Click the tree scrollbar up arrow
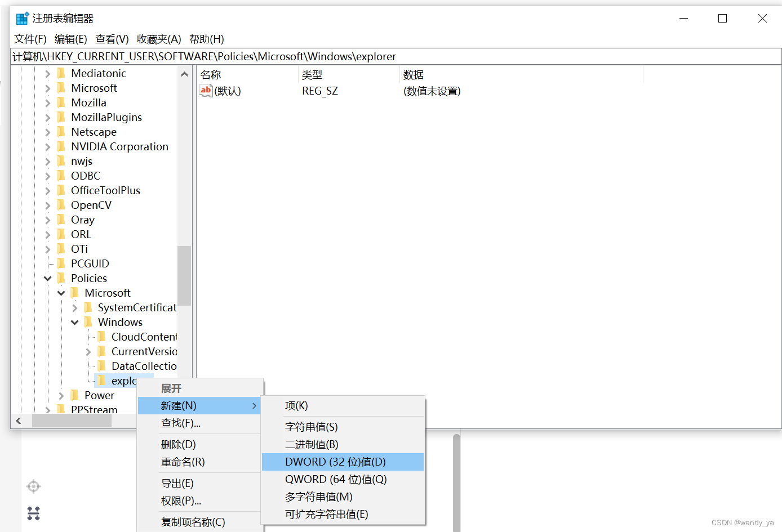 pyautogui.click(x=184, y=74)
